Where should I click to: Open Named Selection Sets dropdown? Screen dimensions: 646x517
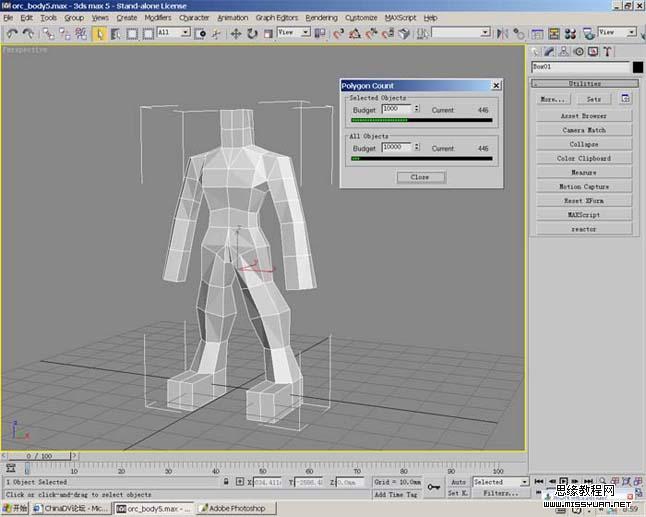click(x=461, y=33)
